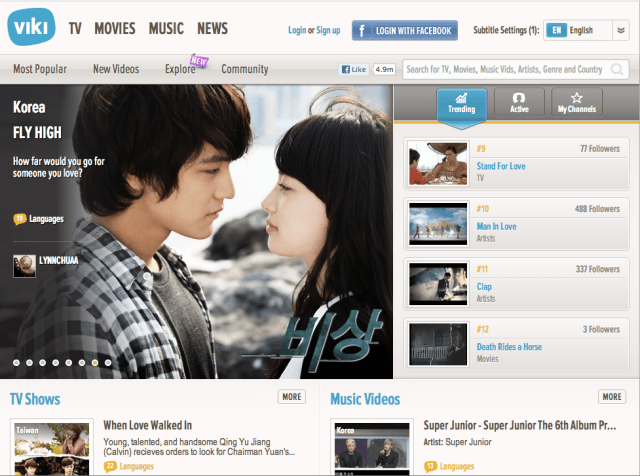Click the My Channels star icon

point(576,98)
